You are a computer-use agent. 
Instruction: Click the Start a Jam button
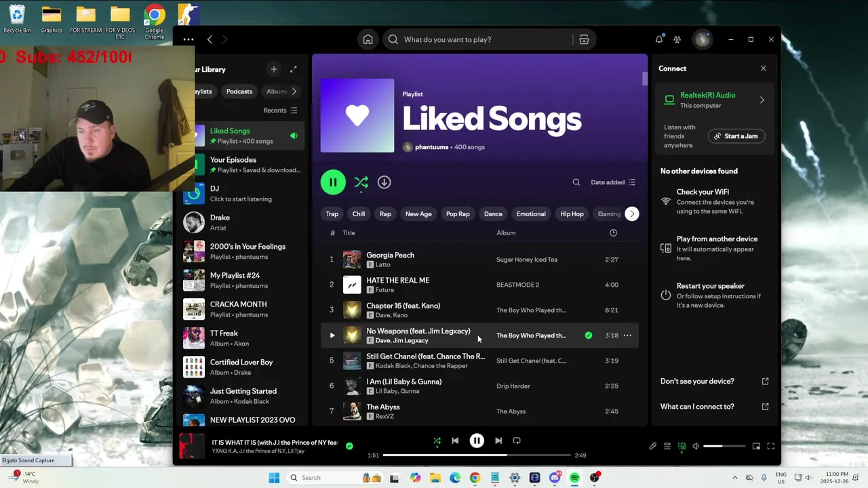pos(736,136)
